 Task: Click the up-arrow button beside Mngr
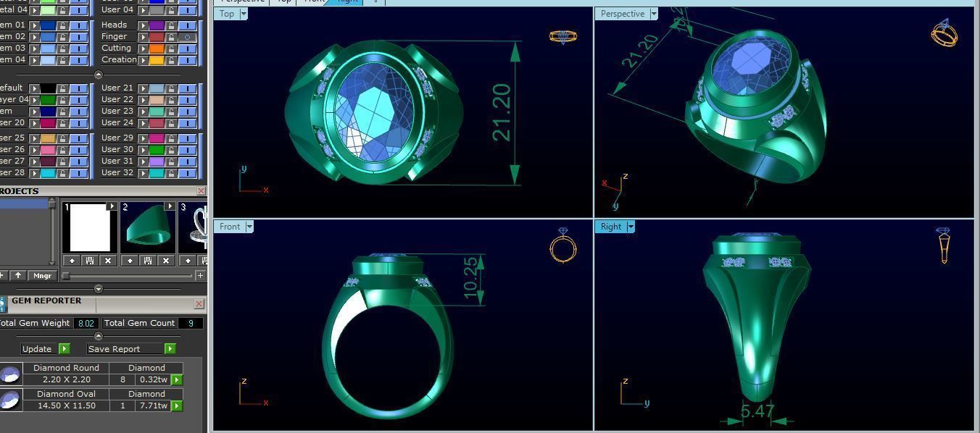point(18,275)
